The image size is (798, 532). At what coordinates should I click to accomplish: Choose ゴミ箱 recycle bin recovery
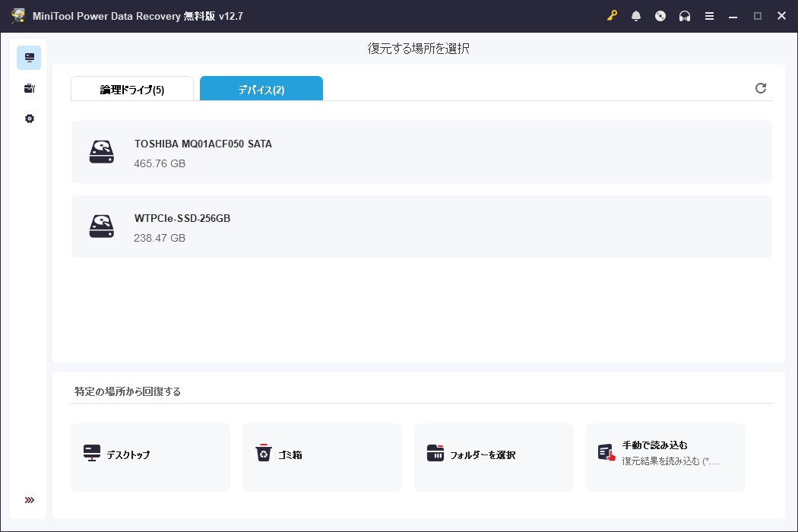322,458
